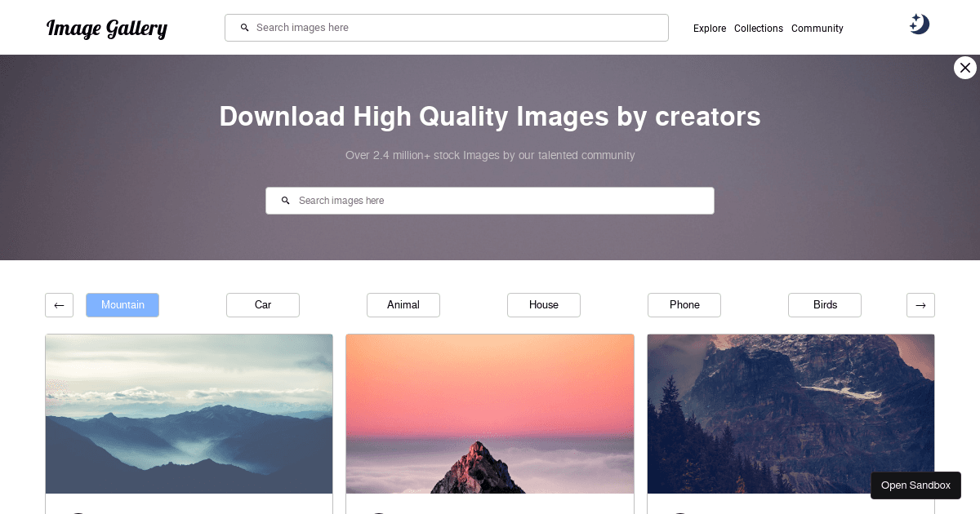The image size is (980, 514).
Task: Open the Explore menu item
Action: [x=709, y=29]
